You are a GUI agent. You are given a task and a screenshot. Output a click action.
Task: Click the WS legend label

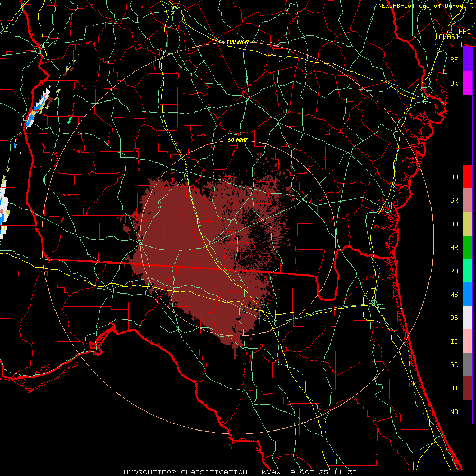454,295
